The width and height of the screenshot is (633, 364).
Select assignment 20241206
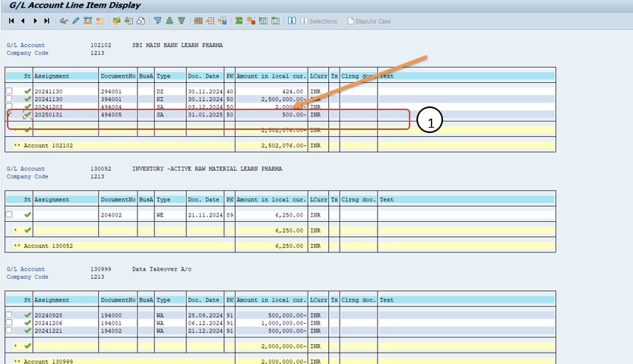click(49, 323)
